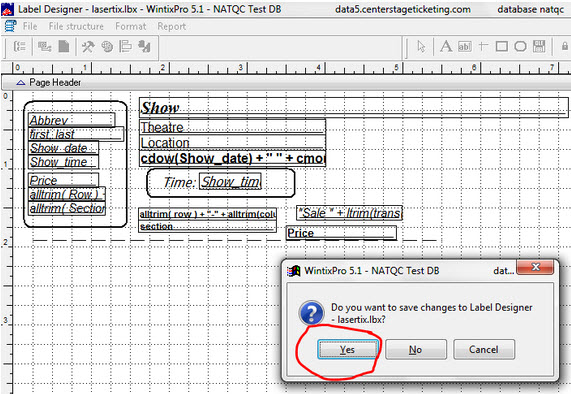Choose the Label text tool (A)

[446, 47]
